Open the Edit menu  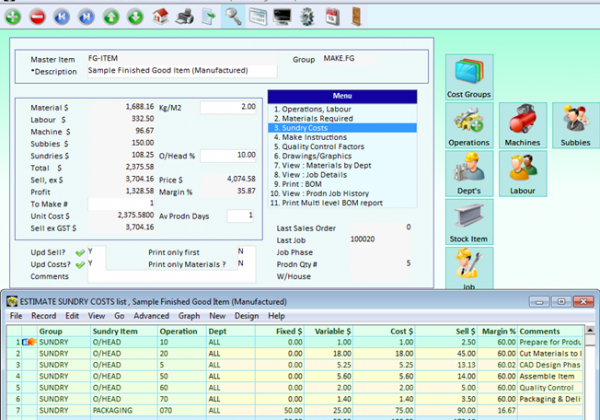72,316
